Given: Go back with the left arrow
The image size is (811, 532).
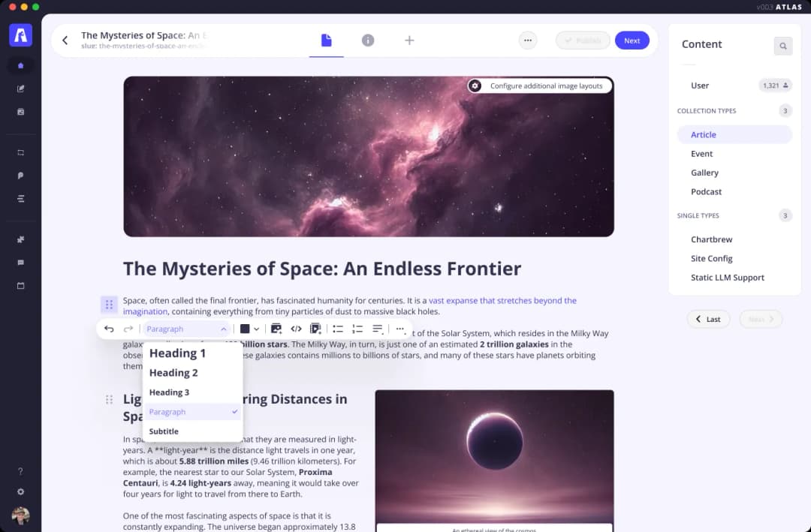Looking at the screenshot, I should pyautogui.click(x=65, y=41).
